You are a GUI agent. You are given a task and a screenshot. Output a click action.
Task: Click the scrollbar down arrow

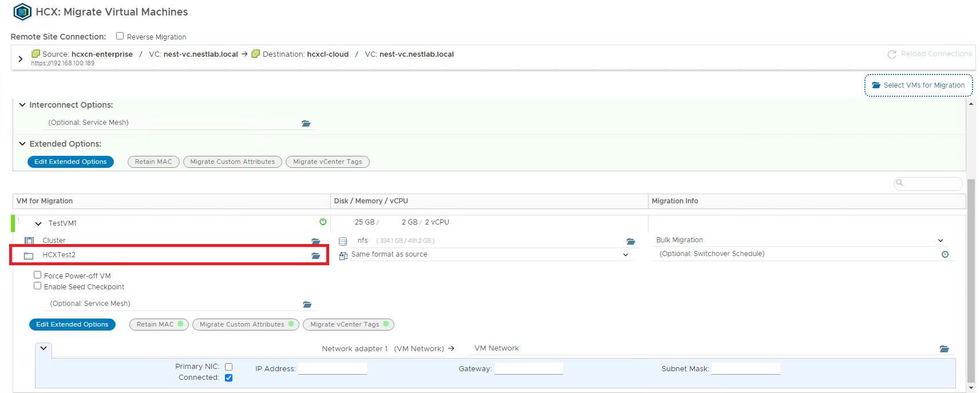tap(971, 388)
